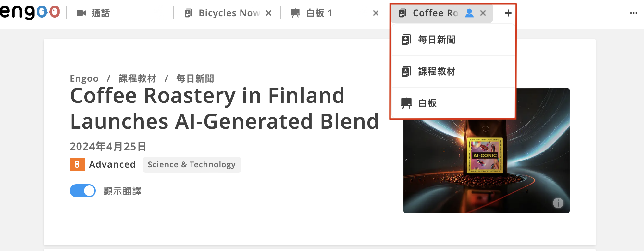644x251 pixels.
Task: Toggle the 顯示翻譯 translation switch
Action: click(x=83, y=191)
